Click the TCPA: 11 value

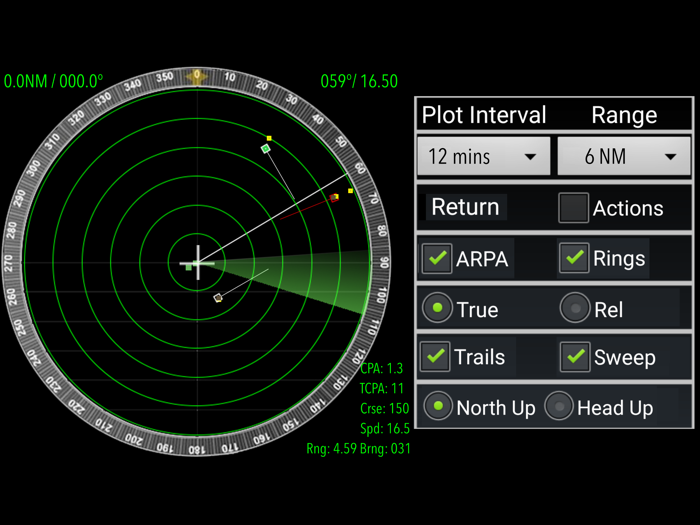coord(382,388)
